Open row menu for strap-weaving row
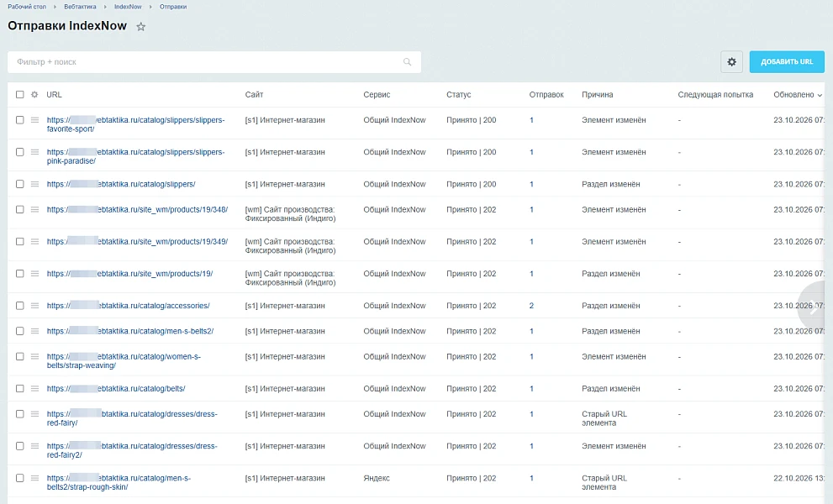Screen dimensions: 833x504 tap(34, 357)
